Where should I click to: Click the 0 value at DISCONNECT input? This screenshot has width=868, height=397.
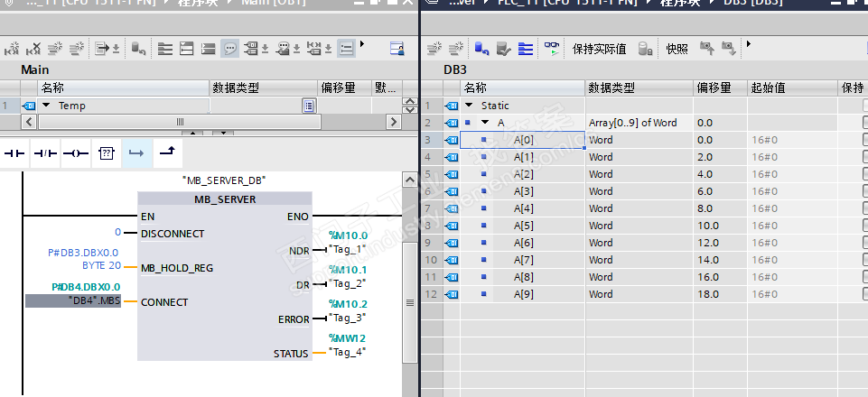point(117,233)
